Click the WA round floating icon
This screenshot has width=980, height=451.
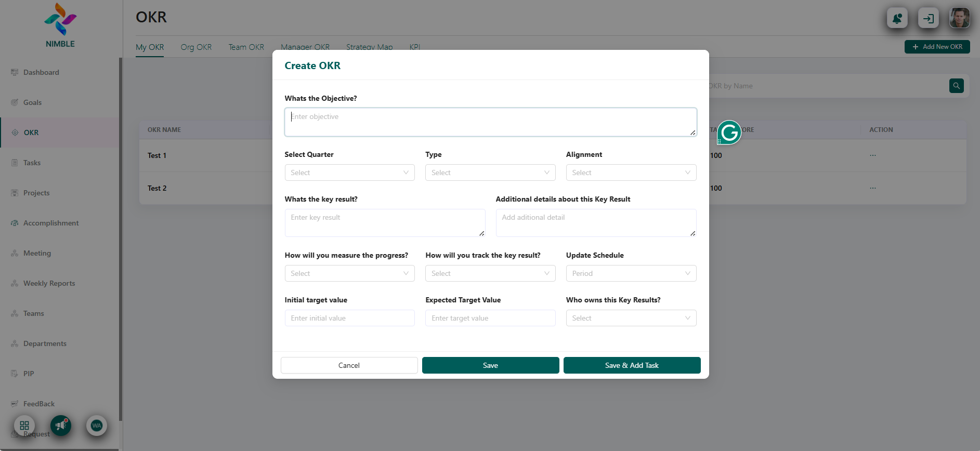pos(97,426)
